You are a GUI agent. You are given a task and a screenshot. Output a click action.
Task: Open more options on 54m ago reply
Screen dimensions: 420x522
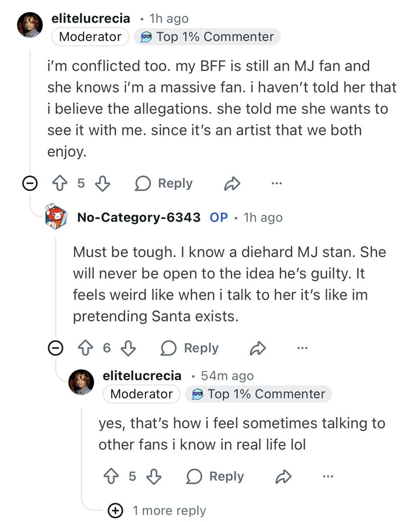click(328, 476)
